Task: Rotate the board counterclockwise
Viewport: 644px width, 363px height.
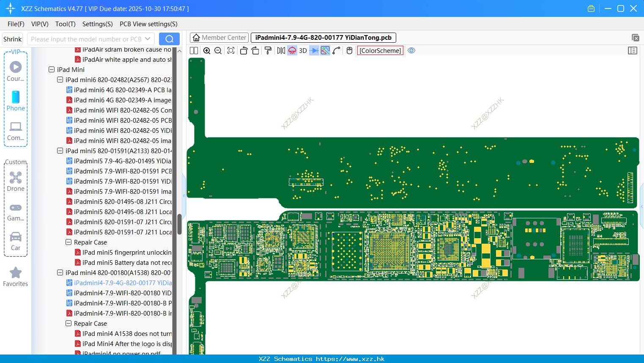Action: click(244, 51)
